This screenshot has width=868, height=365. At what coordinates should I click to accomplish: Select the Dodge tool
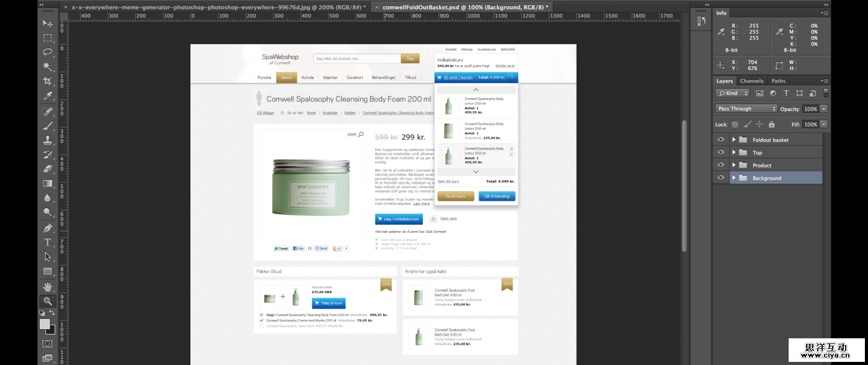point(48,212)
